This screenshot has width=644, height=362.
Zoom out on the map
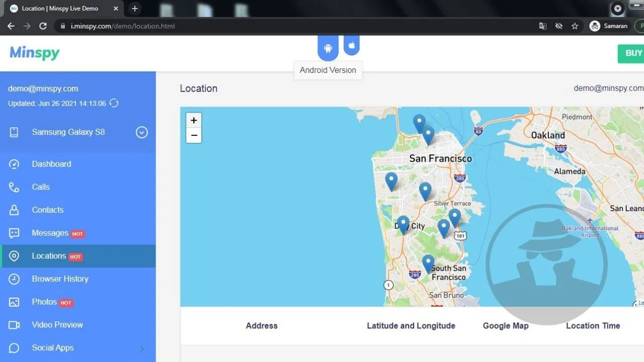[194, 135]
